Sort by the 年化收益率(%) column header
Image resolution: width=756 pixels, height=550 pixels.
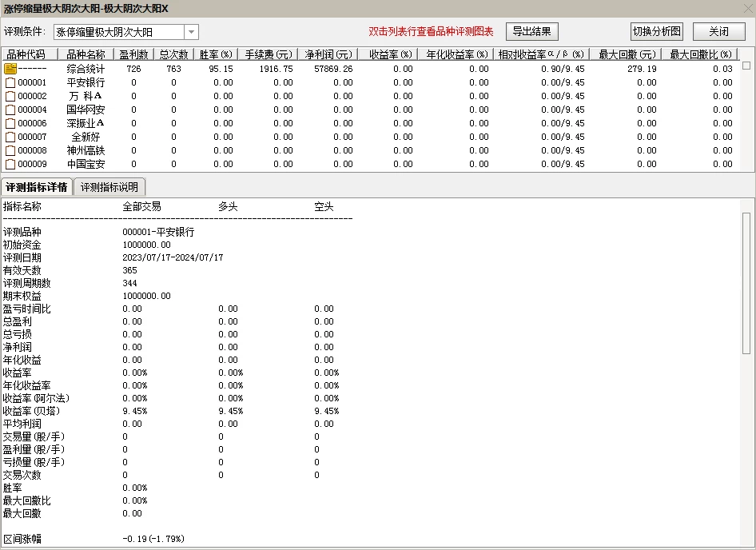(456, 54)
